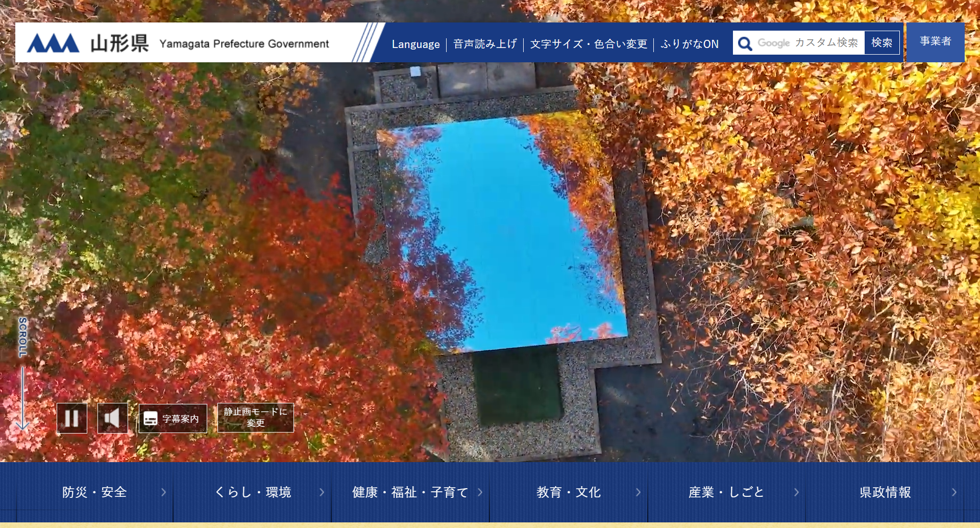Open the 字幕案内 subtitle guide

(x=173, y=419)
